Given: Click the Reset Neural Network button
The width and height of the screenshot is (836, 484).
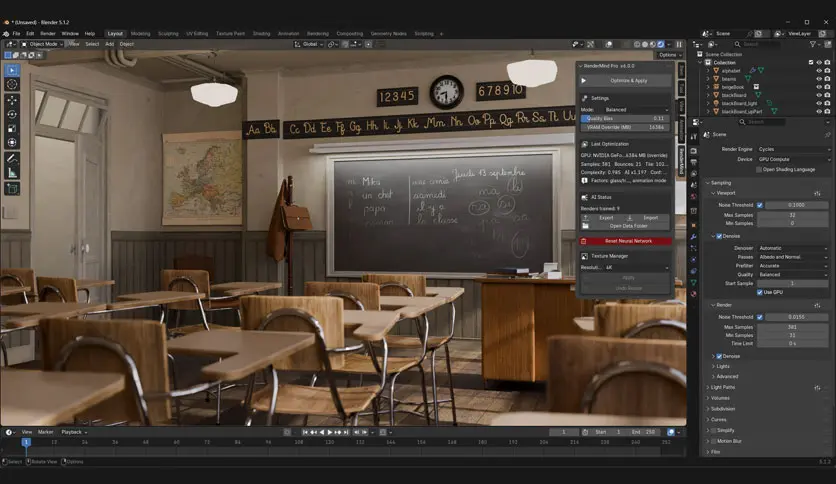Looking at the screenshot, I should tap(625, 241).
